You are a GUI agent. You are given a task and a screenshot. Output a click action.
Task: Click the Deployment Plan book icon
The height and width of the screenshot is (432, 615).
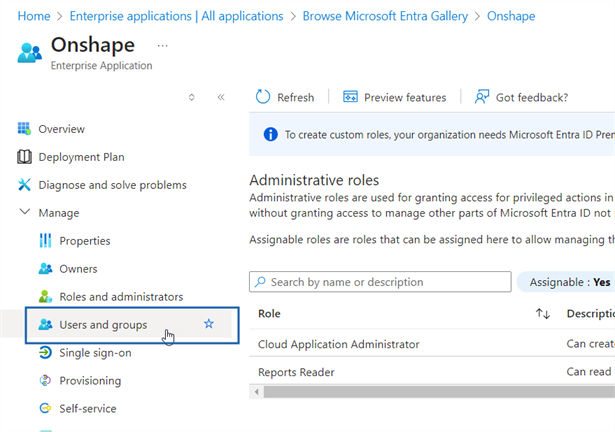point(25,157)
